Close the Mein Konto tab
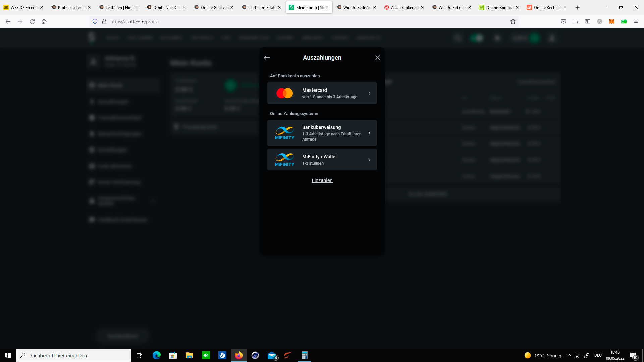 (x=327, y=7)
